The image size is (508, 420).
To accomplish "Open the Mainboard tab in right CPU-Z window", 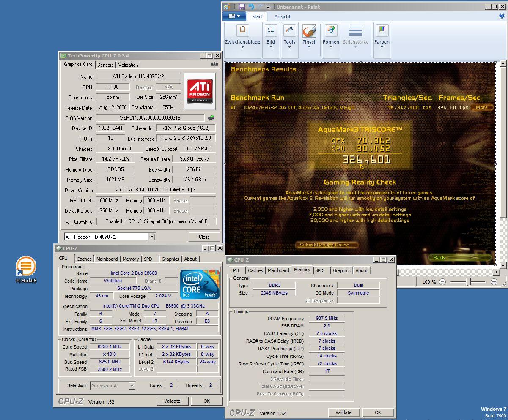I will tap(278, 270).
